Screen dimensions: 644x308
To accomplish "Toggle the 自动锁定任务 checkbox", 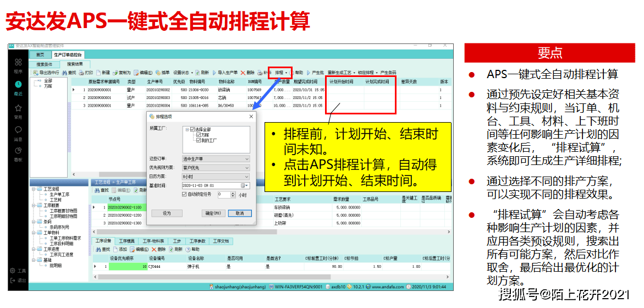I will coord(184,194).
